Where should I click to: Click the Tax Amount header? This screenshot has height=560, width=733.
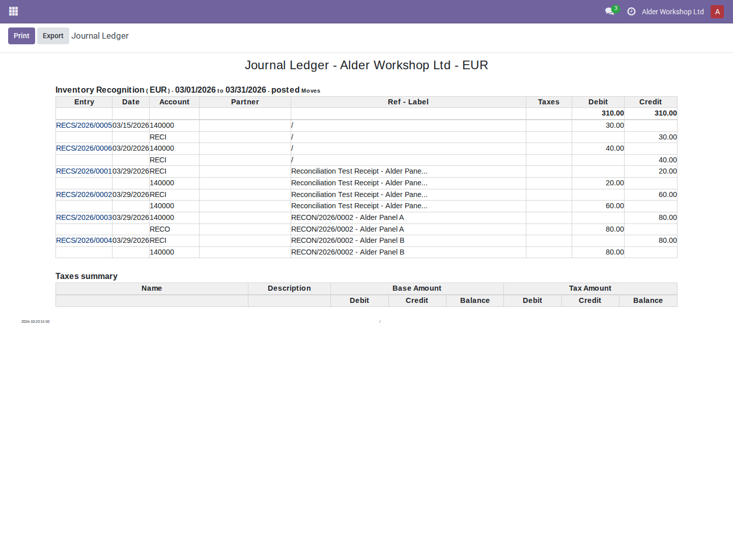(590, 288)
